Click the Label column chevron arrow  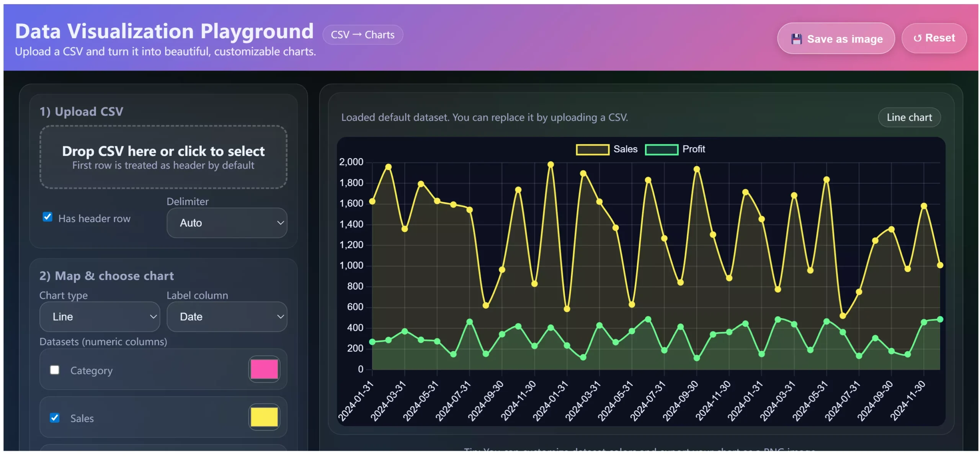(280, 317)
